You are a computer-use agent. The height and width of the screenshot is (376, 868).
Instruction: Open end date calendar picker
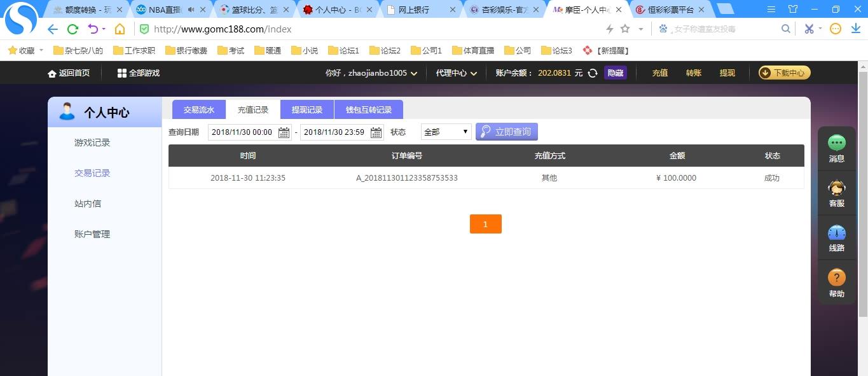376,132
